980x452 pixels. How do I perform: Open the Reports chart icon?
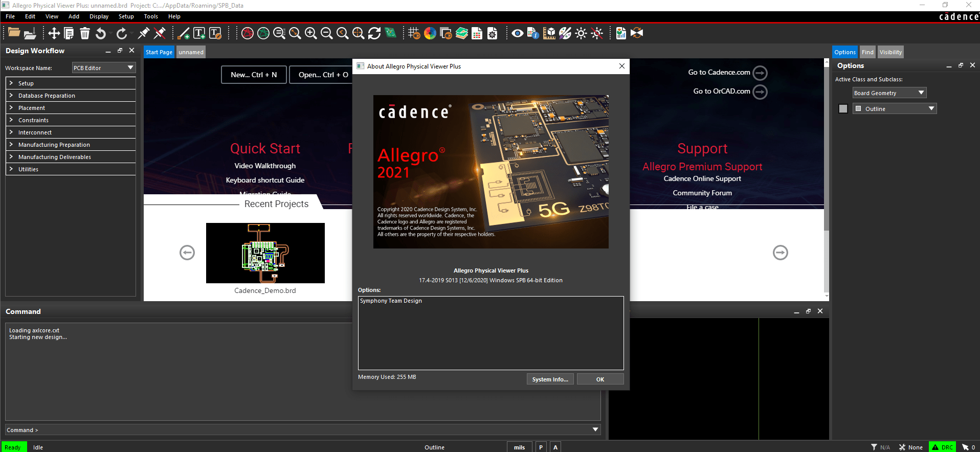(621, 33)
